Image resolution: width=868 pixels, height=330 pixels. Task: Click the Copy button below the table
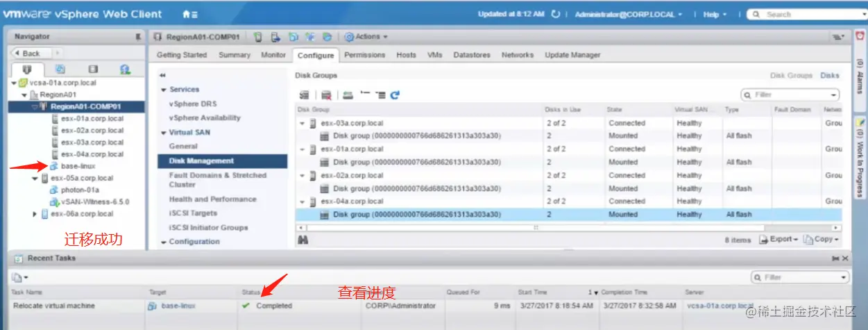tap(821, 239)
